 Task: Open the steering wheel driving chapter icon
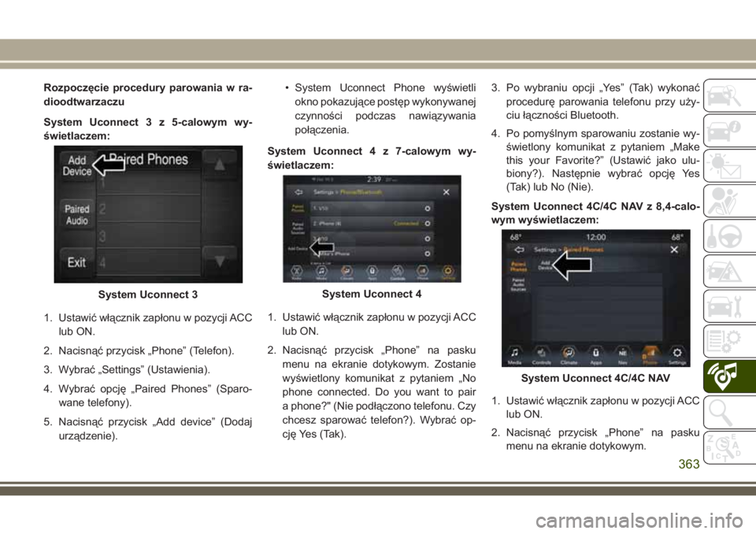(x=728, y=235)
